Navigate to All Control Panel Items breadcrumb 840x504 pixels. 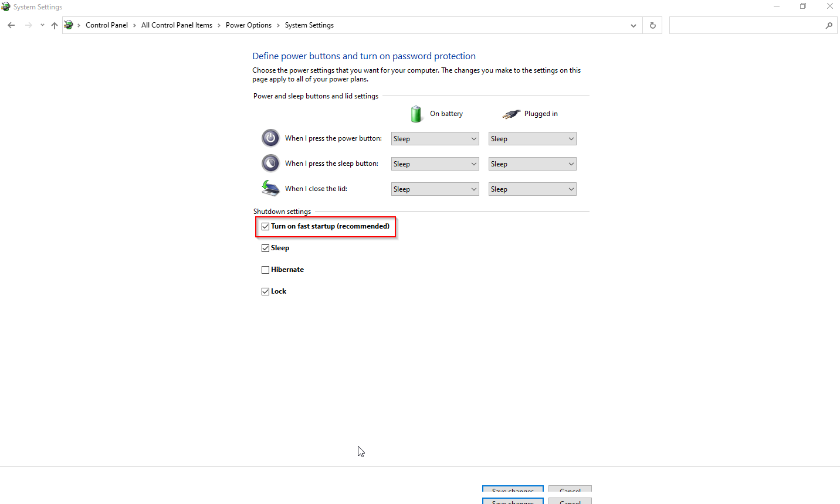[177, 25]
